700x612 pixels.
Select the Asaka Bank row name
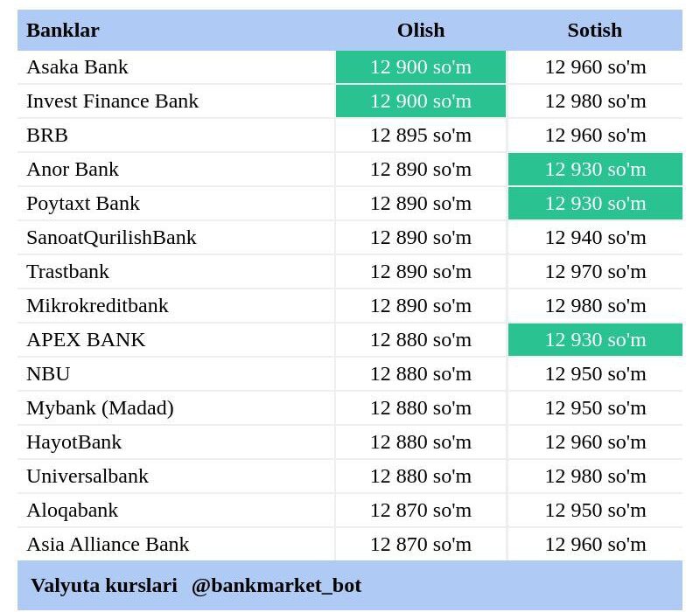(x=77, y=67)
